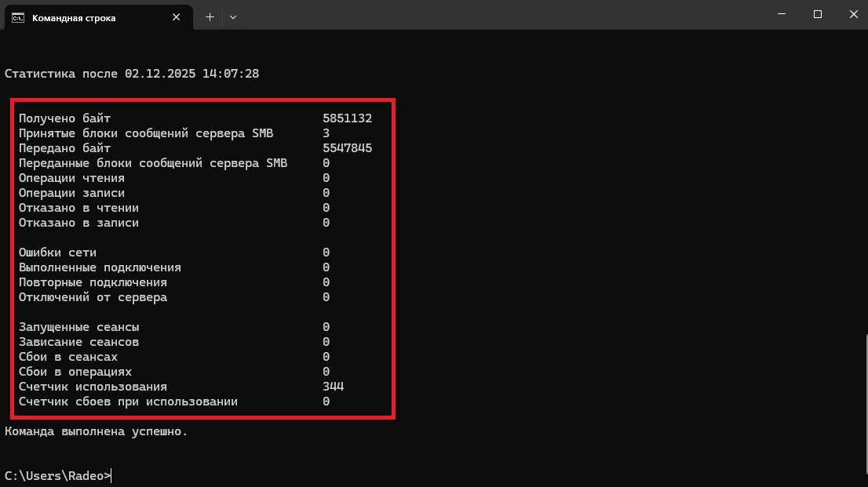The width and height of the screenshot is (868, 487).
Task: Click the Операции чтения label
Action: pyautogui.click(x=71, y=178)
